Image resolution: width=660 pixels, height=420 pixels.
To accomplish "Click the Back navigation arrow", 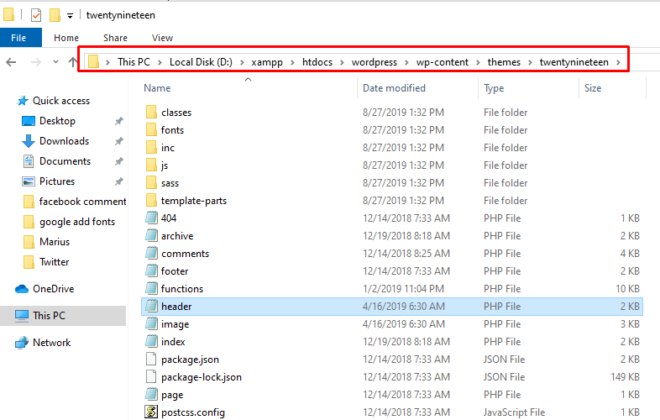I will [x=11, y=62].
